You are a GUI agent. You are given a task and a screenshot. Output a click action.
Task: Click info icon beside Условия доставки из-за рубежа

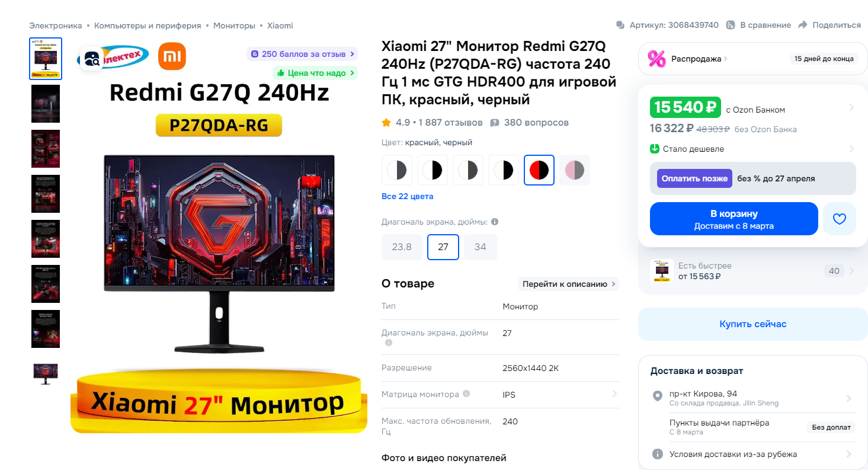[x=657, y=454]
